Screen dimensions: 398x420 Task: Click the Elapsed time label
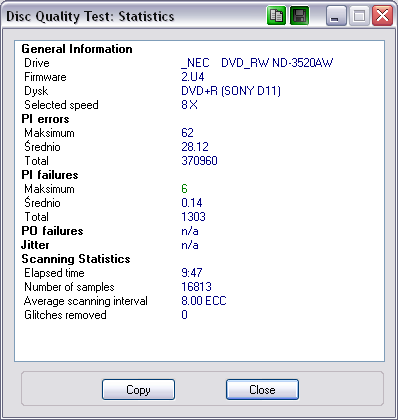(x=54, y=273)
